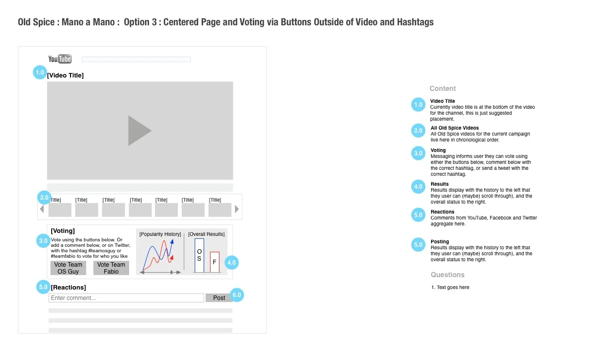This screenshot has height=364, width=590.
Task: Click the handle on the popularity history timeline
Action: click(x=171, y=272)
